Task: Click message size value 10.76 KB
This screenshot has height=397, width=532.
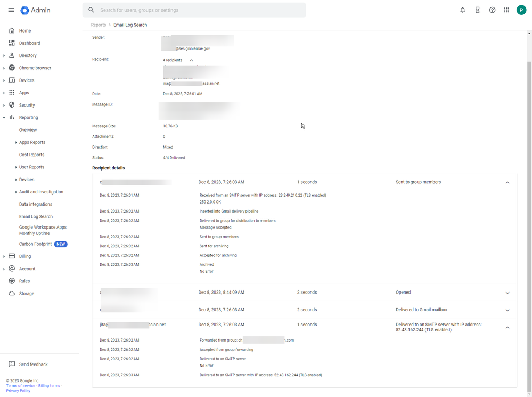Action: (170, 126)
